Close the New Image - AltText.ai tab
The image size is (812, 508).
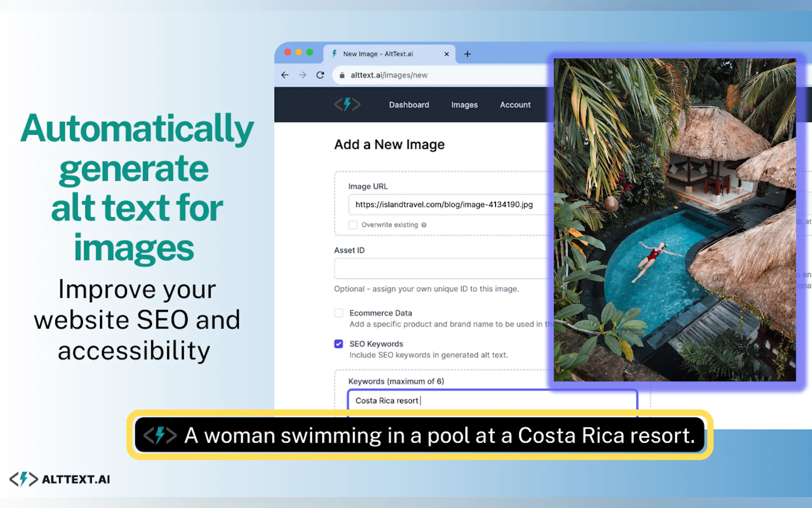point(447,54)
